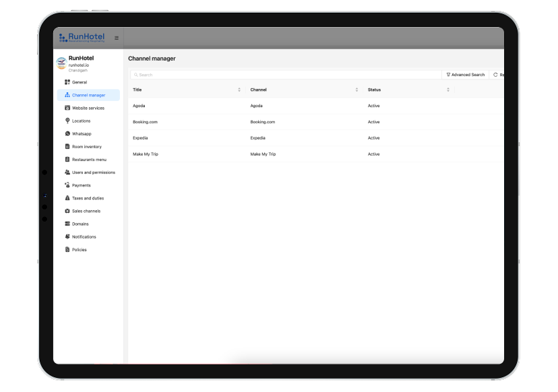Image resolution: width=558 pixels, height=392 pixels.
Task: Click Make My Trip in Channel column
Action: point(263,154)
